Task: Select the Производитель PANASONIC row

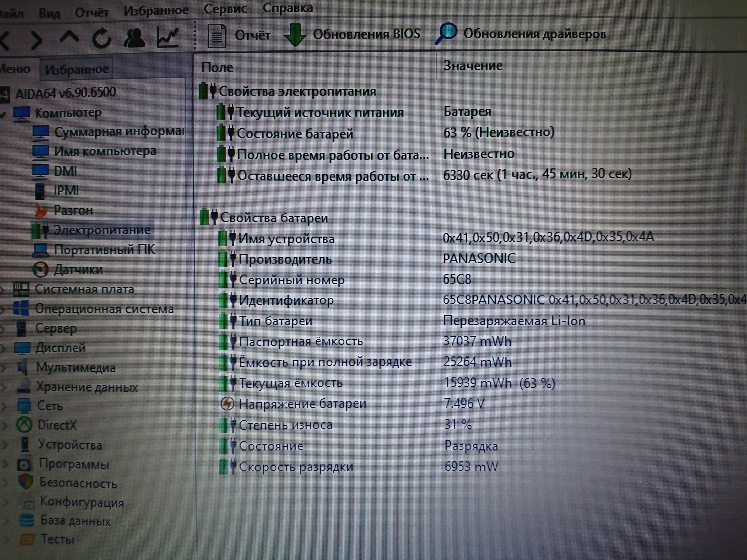Action: [x=471, y=259]
